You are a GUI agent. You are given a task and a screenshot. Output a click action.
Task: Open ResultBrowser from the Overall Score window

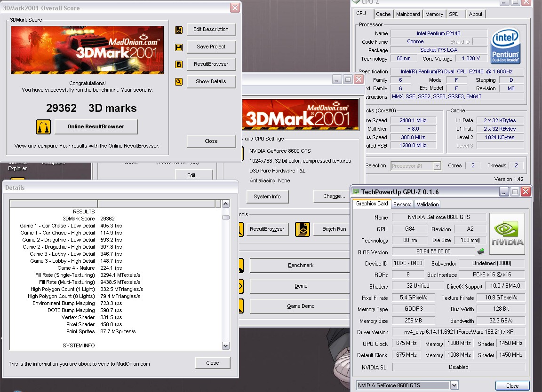click(211, 64)
